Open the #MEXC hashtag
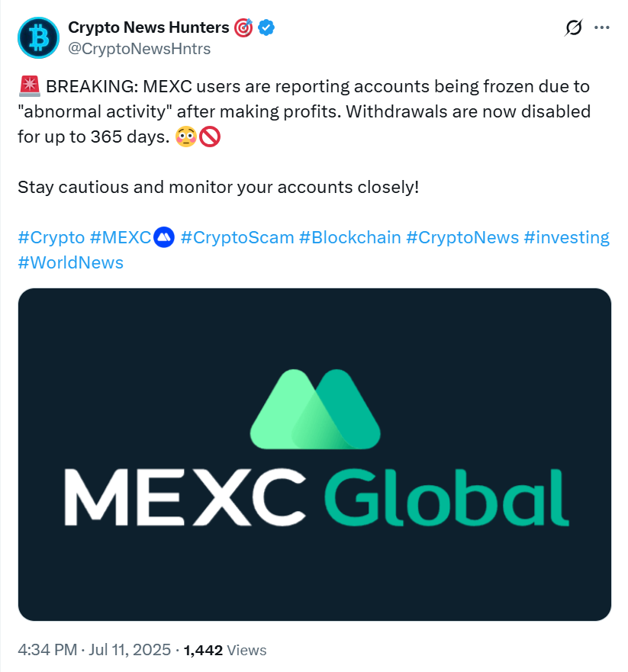Image resolution: width=628 pixels, height=672 pixels. pos(121,237)
